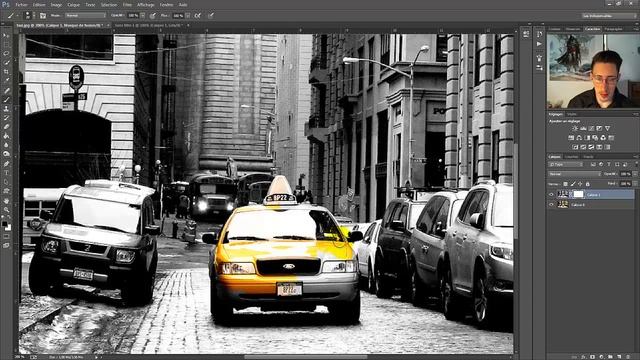640x360 pixels.
Task: Select the Calque 1 layer mask thumbnail
Action: [578, 194]
